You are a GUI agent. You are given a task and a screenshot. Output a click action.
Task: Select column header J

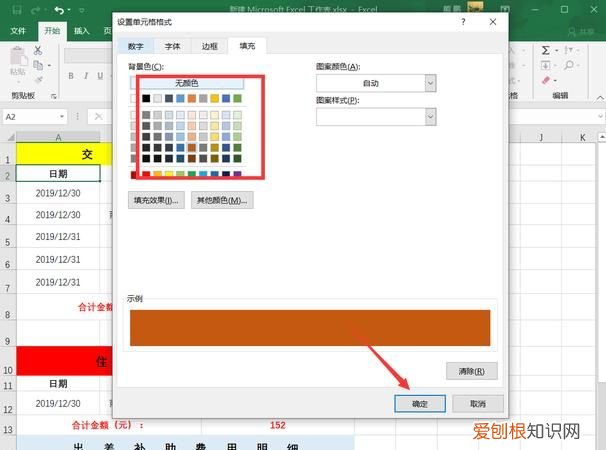click(541, 137)
